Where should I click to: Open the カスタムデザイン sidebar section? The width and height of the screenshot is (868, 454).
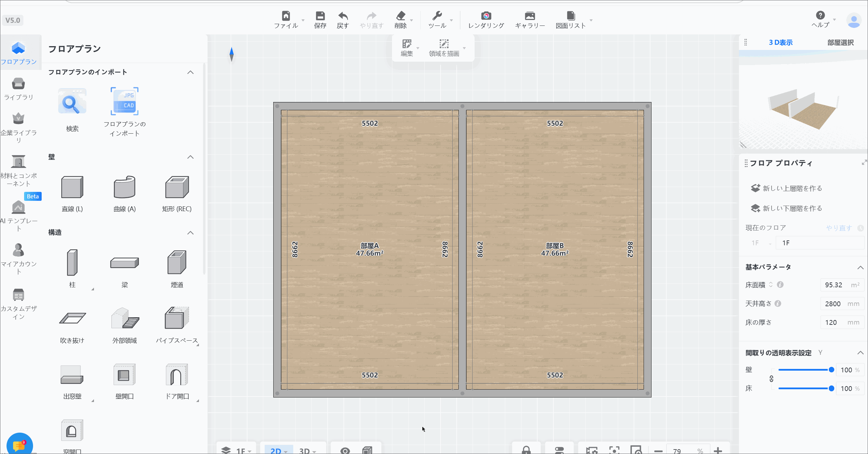(x=19, y=303)
